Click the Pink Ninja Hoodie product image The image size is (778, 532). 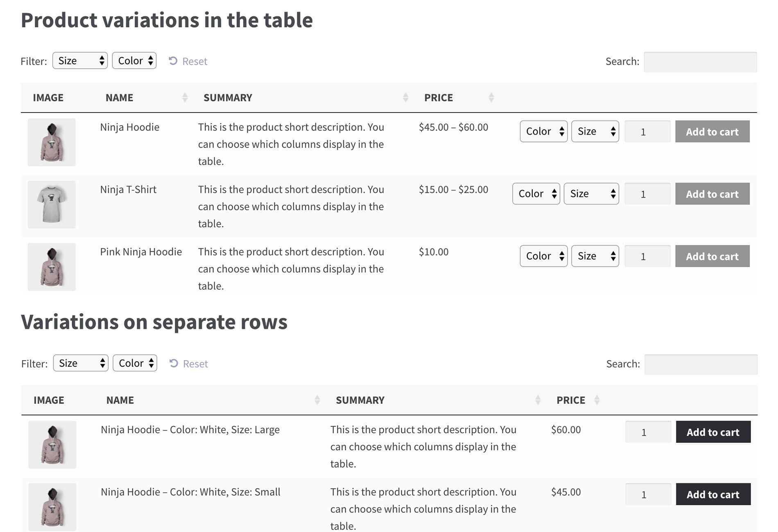pos(52,267)
